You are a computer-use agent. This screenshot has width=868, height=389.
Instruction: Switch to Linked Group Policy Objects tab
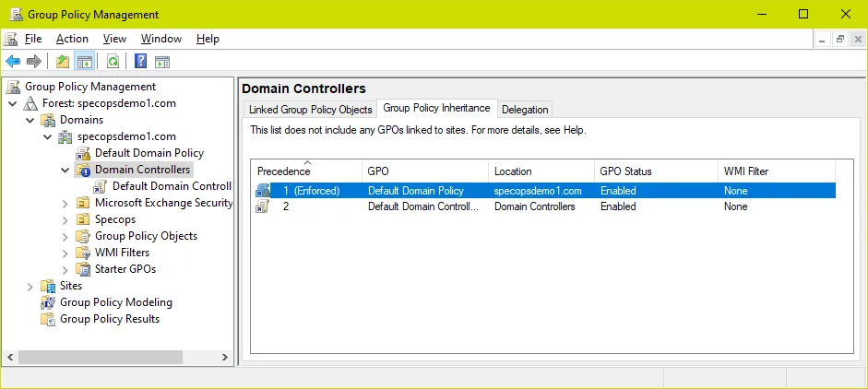[x=310, y=110]
